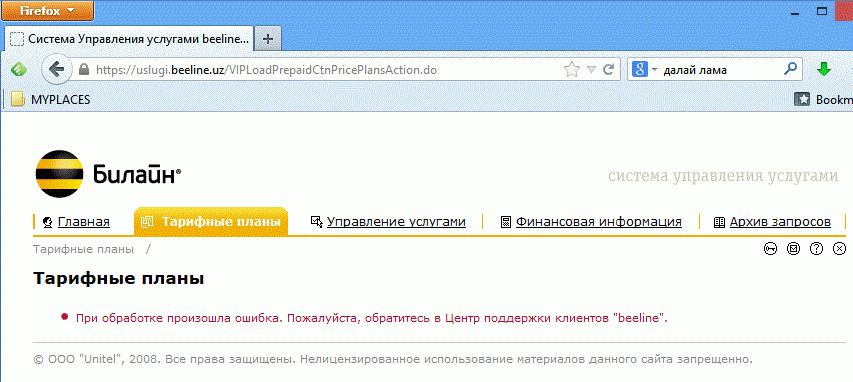Open the Firefox application menu button

click(47, 10)
